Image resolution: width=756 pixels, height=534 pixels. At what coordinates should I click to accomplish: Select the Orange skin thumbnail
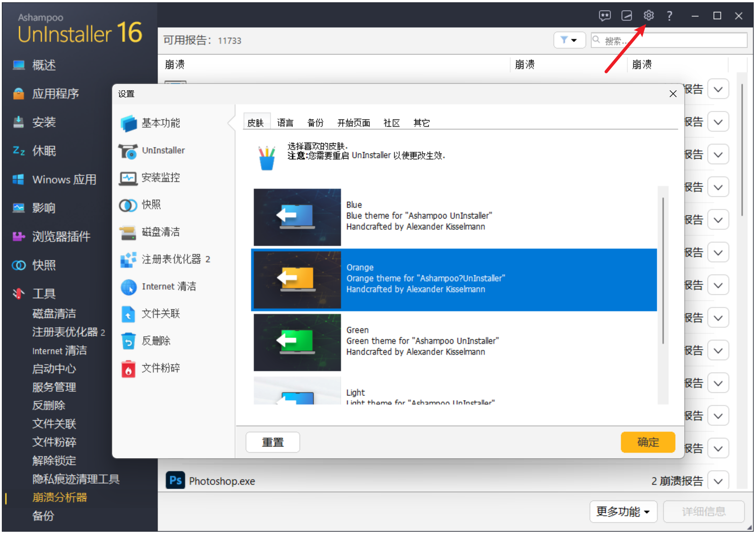coord(297,280)
